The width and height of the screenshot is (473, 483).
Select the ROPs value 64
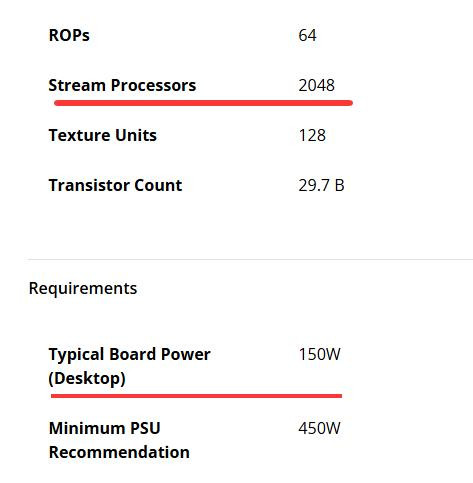[307, 35]
